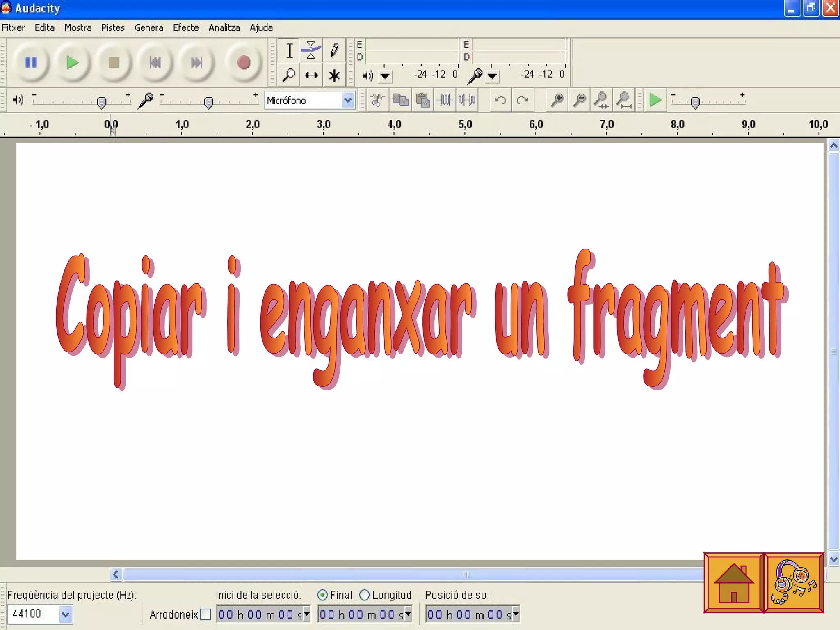The image size is (840, 630).
Task: Click the Zoom magnifier tool
Action: point(289,75)
